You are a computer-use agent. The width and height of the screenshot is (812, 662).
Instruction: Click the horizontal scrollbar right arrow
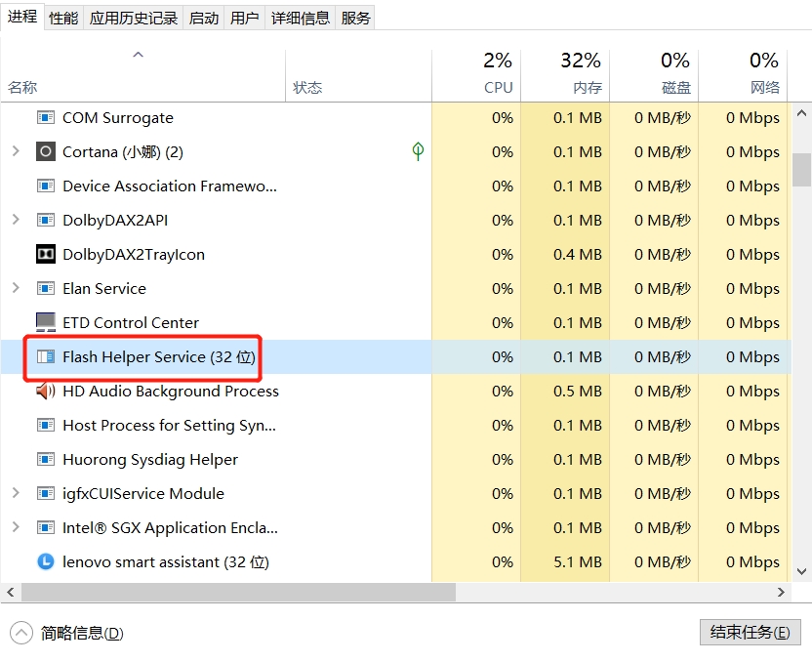782,592
